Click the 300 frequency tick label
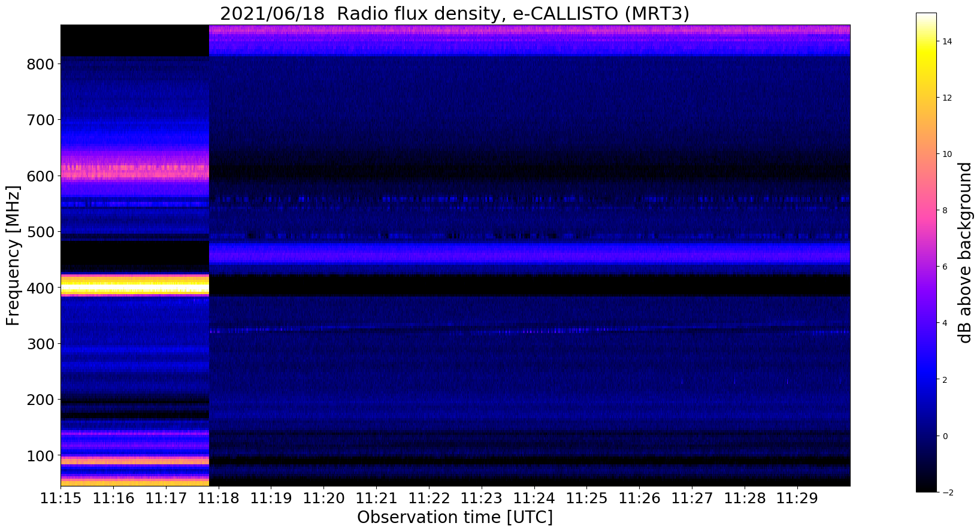 pos(41,344)
